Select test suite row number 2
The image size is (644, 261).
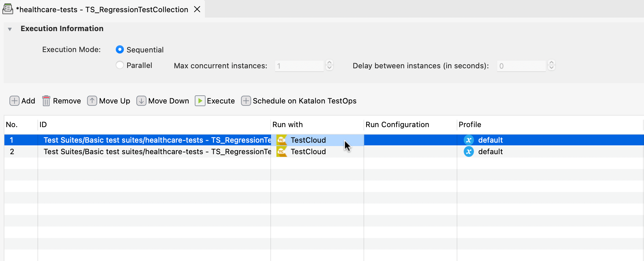(135, 152)
